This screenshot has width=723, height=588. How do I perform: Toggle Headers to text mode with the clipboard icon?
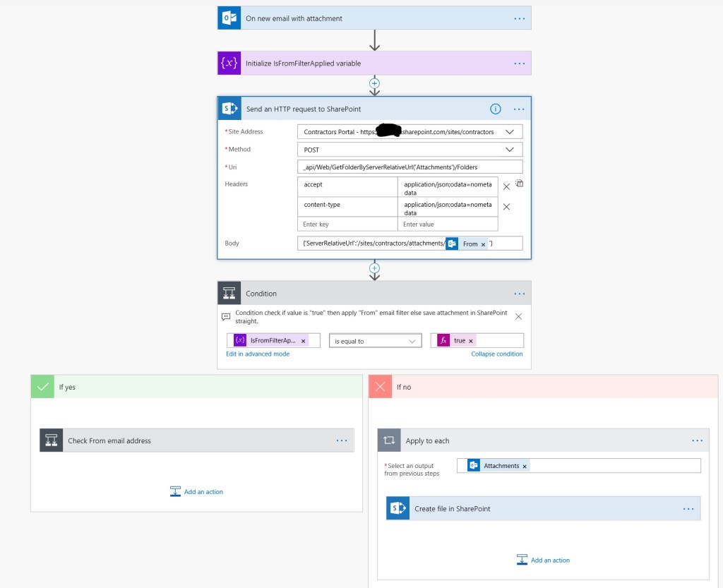520,183
